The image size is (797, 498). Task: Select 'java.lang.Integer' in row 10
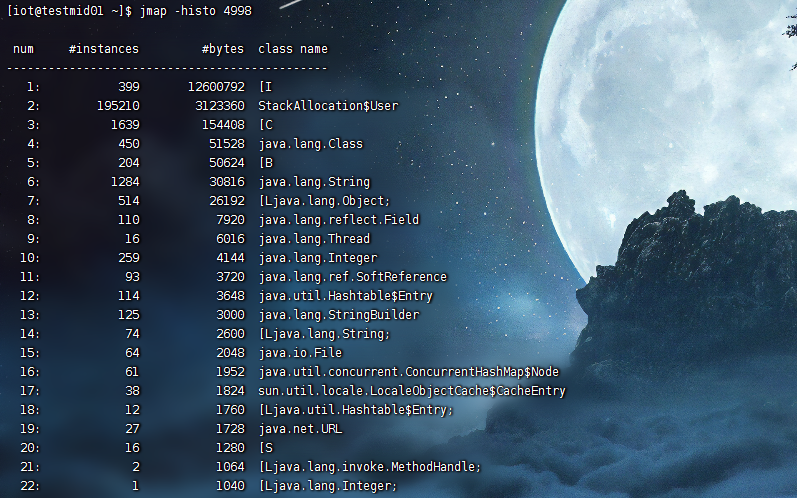coord(318,258)
